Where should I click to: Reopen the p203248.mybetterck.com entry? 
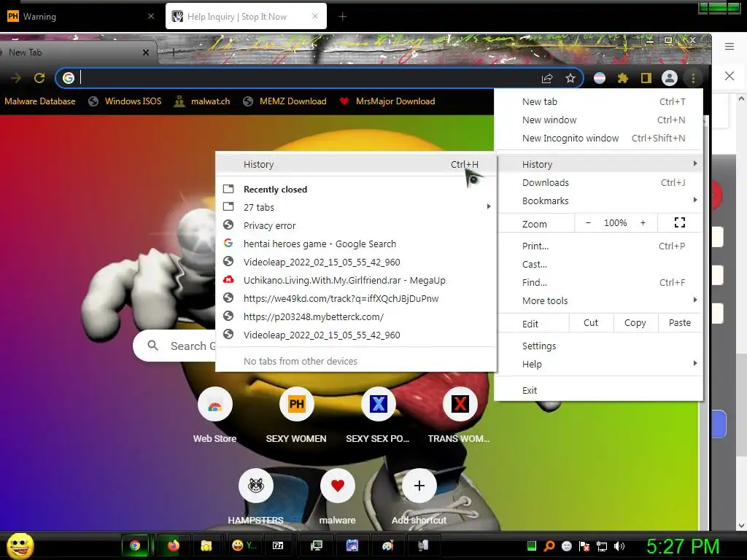click(356, 316)
